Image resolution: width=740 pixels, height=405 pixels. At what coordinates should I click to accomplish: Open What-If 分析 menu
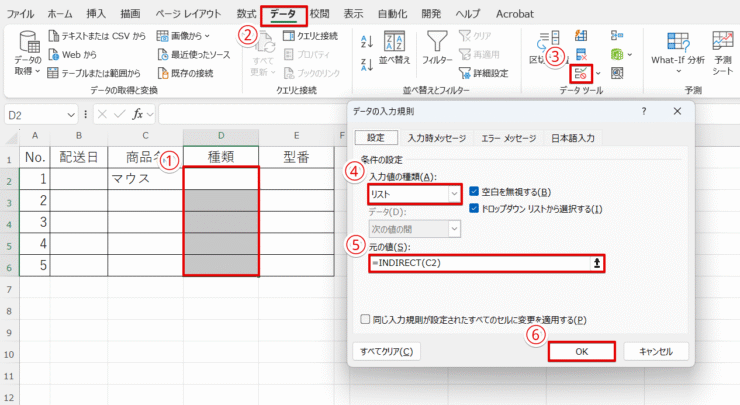coord(678,52)
